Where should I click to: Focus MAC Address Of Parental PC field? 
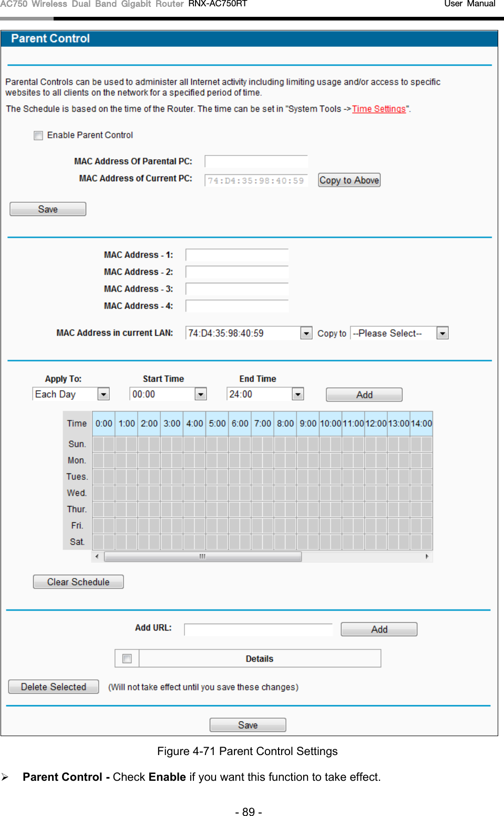(x=256, y=161)
